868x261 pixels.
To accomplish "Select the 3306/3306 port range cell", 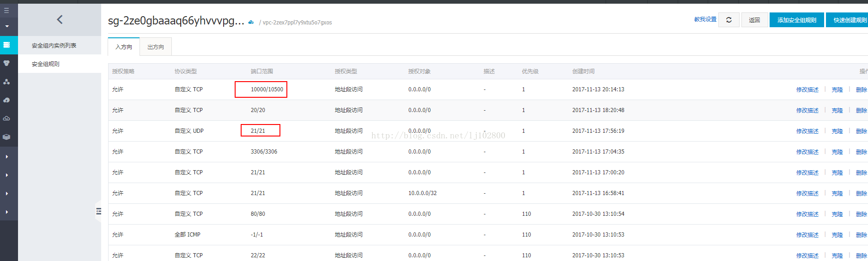I will point(264,152).
